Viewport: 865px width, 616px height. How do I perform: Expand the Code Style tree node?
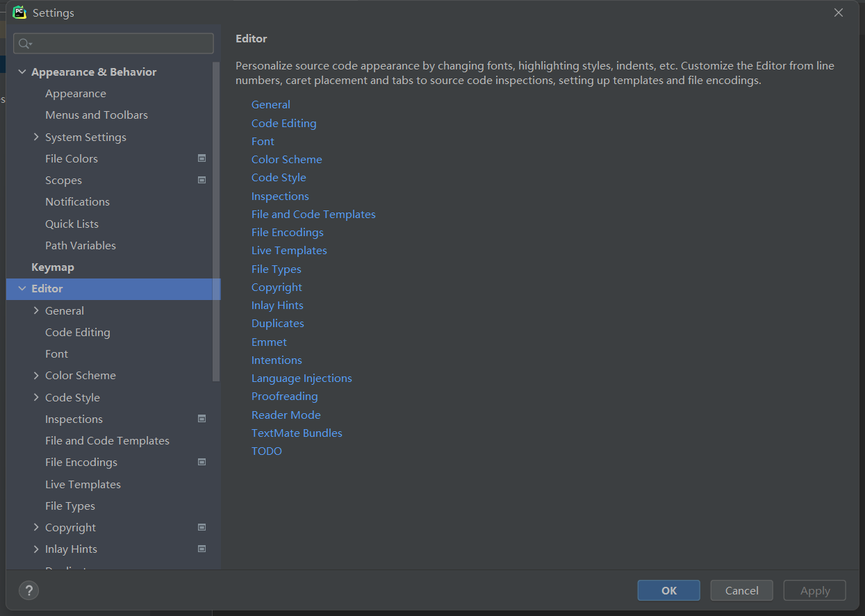(36, 397)
